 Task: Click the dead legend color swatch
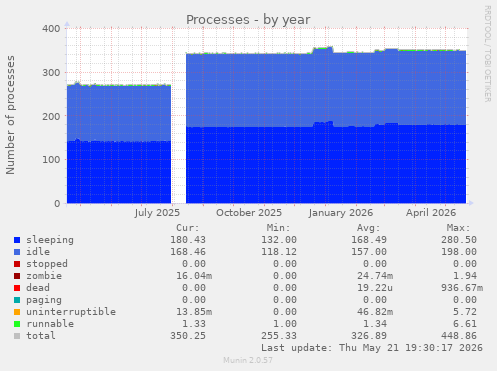pos(17,288)
